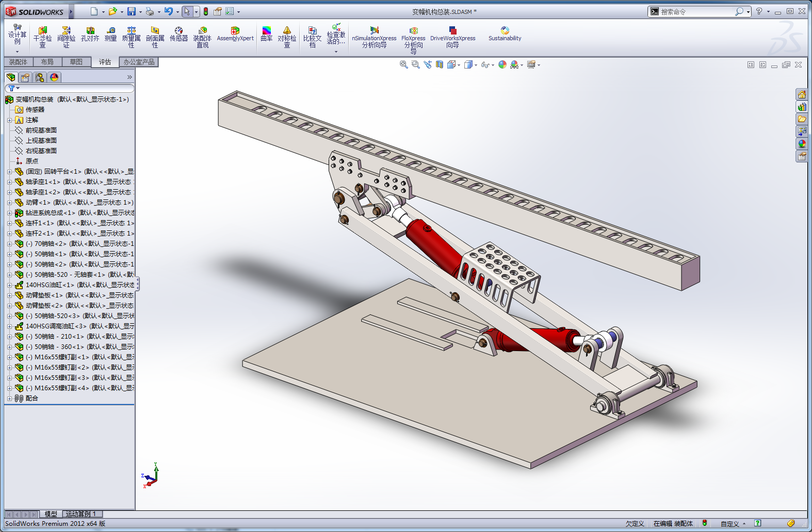Switch to the 装配体 tab

point(18,62)
